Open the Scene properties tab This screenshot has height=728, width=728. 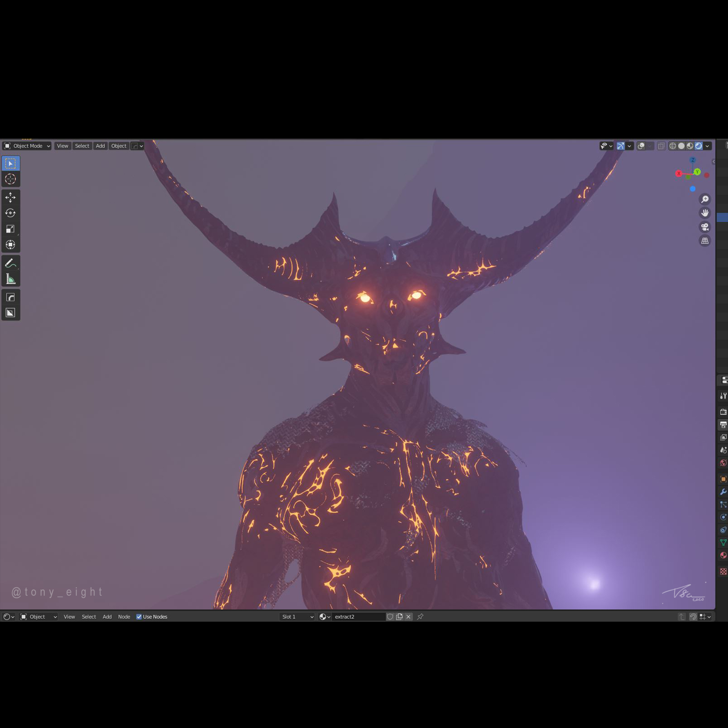pos(723,450)
